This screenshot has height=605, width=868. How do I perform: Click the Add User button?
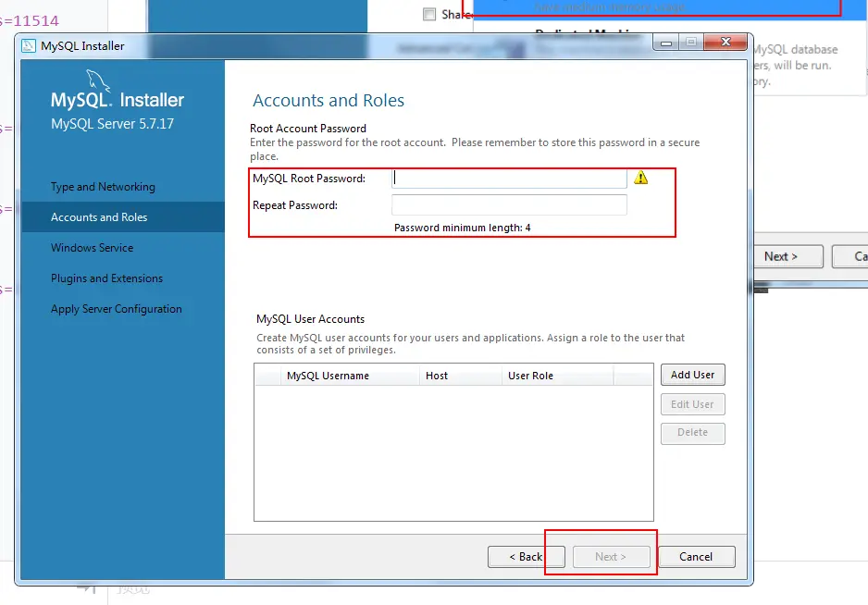tap(692, 375)
